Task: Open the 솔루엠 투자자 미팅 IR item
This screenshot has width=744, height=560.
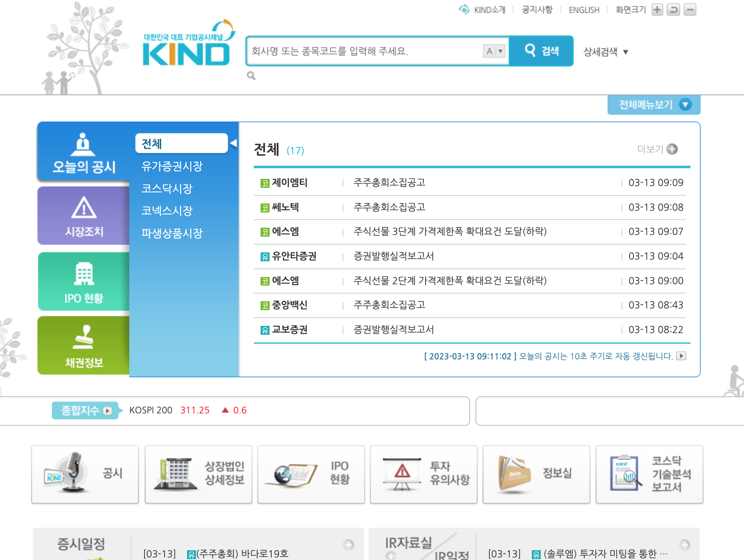Action: pyautogui.click(x=606, y=554)
